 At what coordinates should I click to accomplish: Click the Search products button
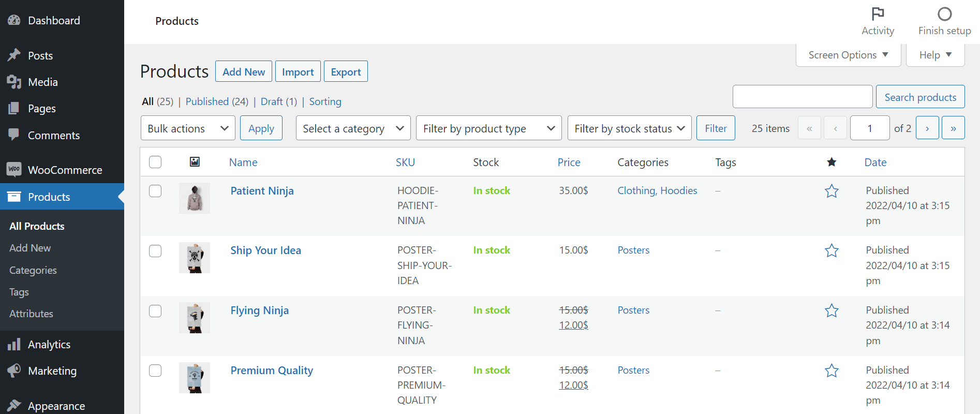point(920,97)
